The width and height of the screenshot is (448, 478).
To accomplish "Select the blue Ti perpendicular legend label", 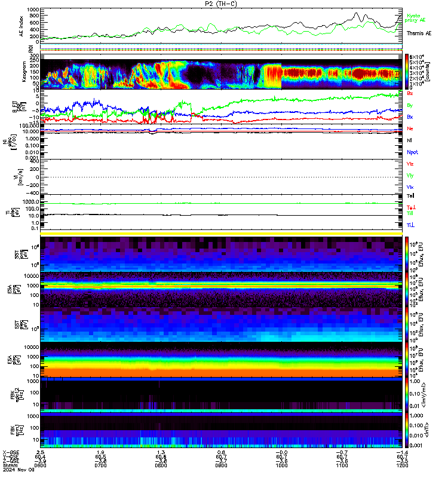I will [410, 225].
